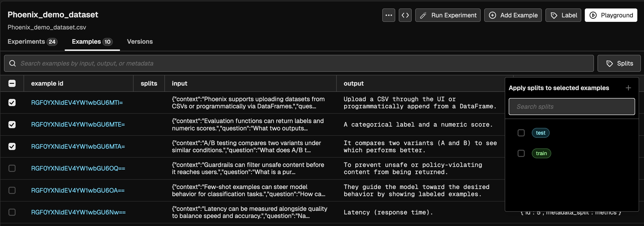
Task: Toggle the Splits dropdown button
Action: tap(619, 63)
